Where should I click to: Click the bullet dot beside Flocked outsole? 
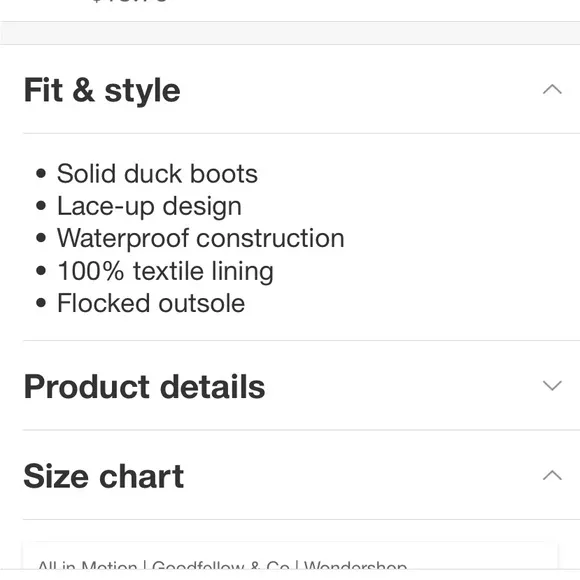click(x=41, y=303)
